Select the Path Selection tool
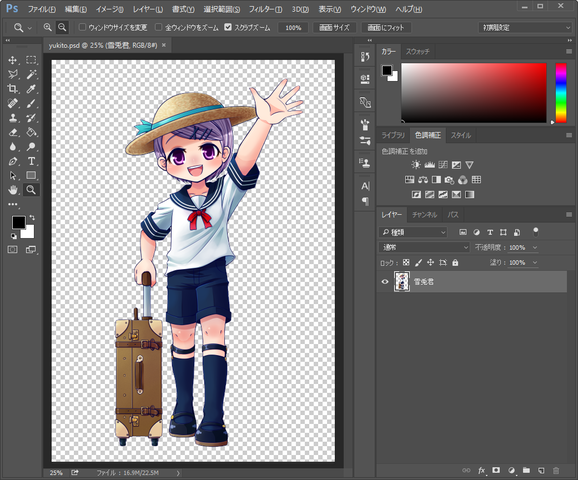The height and width of the screenshot is (480, 578). [13, 175]
